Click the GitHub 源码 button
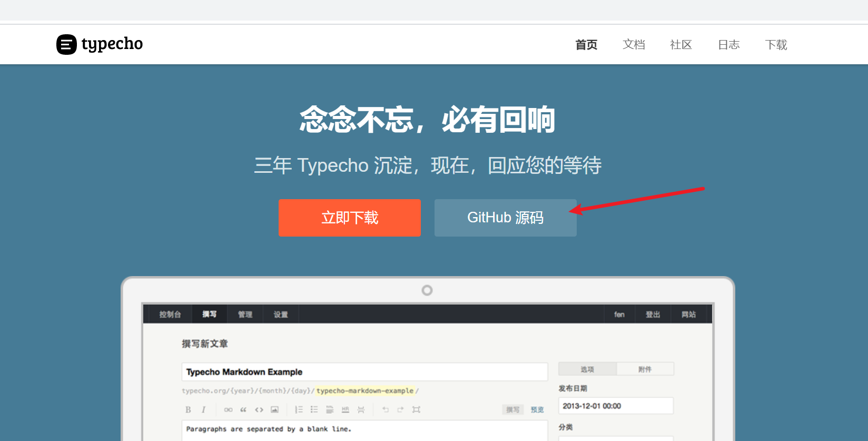Viewport: 868px width, 441px height. coord(505,218)
